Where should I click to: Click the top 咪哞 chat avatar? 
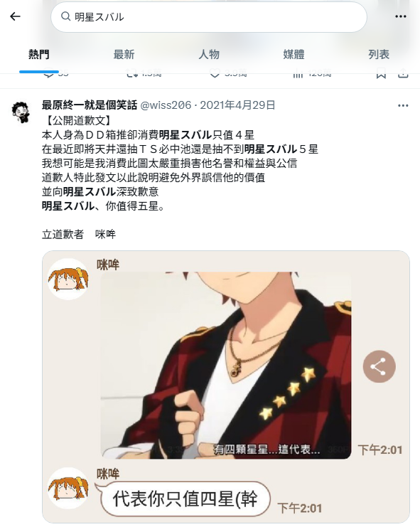(x=68, y=279)
